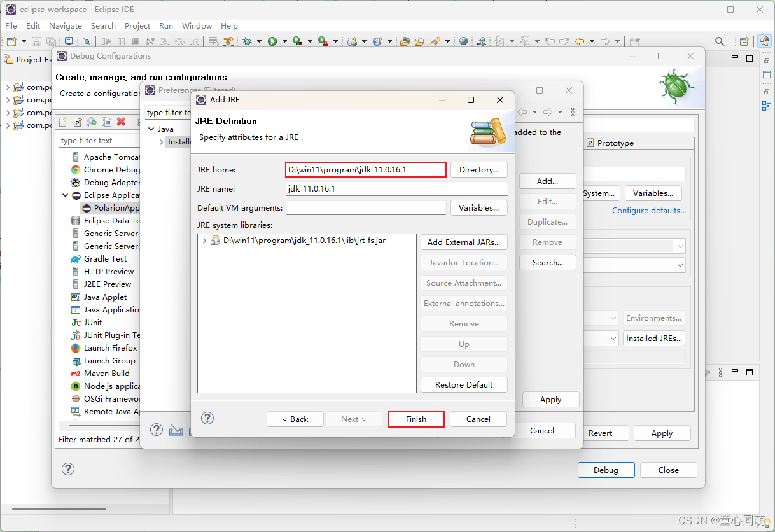Switch to the Prototype tab
Image resolution: width=775 pixels, height=532 pixels.
pyautogui.click(x=610, y=143)
